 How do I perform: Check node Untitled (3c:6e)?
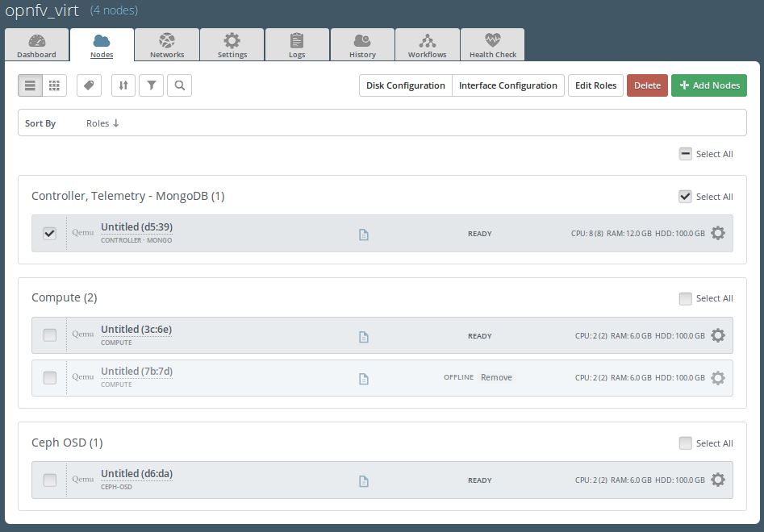(x=50, y=335)
